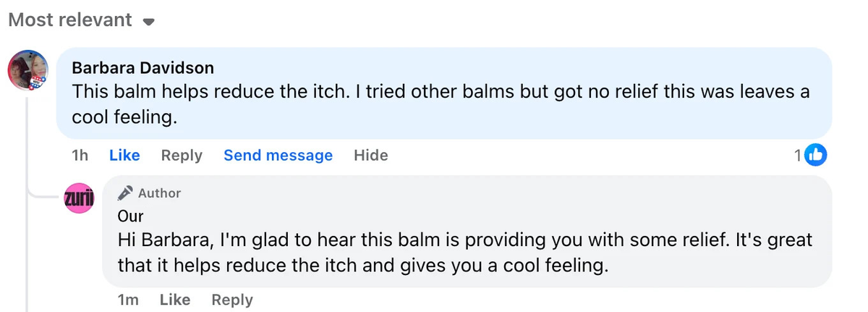Select Barbara's comment text bubble
The image size is (868, 312).
pyautogui.click(x=444, y=93)
